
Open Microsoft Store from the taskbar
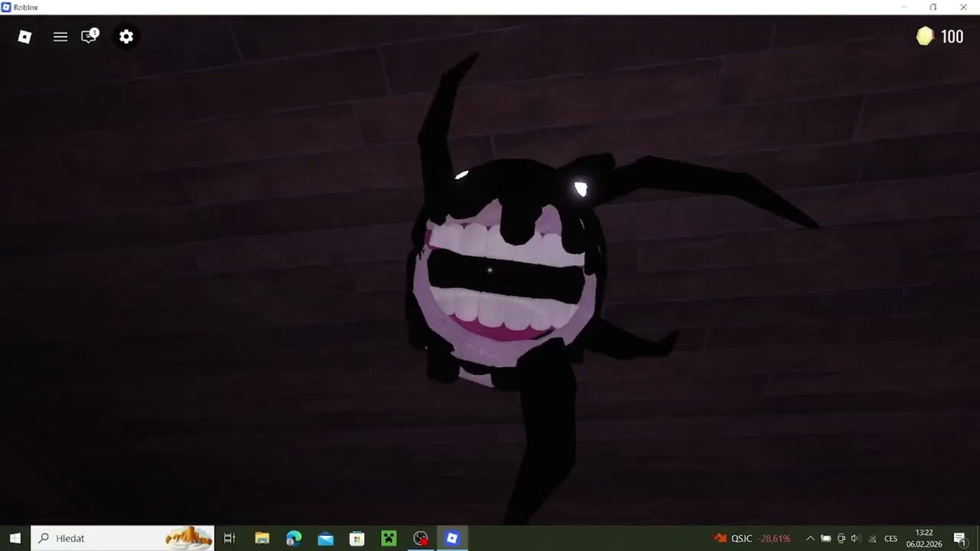(x=357, y=538)
